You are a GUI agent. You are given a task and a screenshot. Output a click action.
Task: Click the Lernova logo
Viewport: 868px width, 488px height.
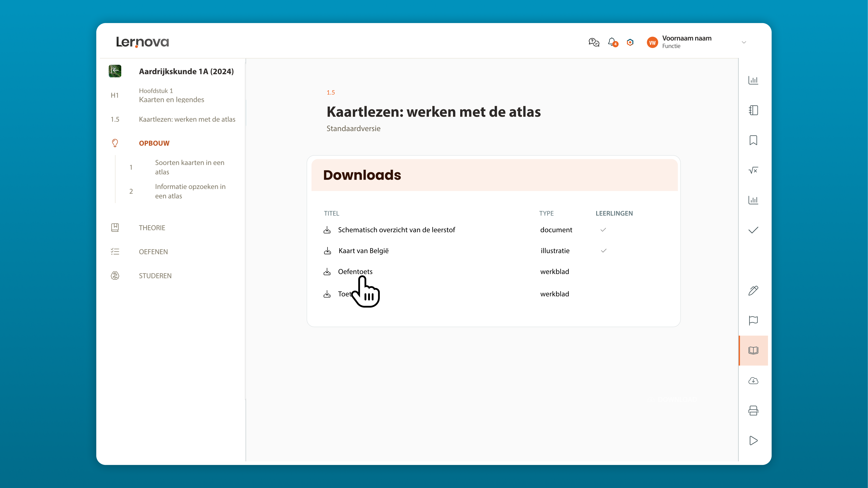(142, 42)
